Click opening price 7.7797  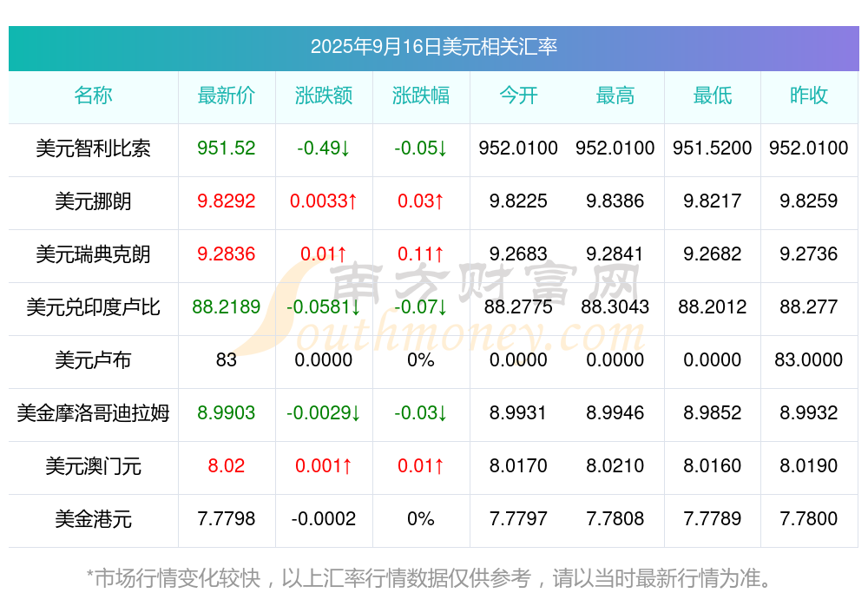coord(518,519)
